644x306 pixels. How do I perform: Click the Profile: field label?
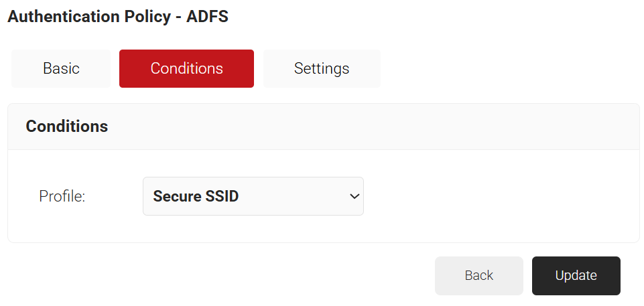(62, 196)
